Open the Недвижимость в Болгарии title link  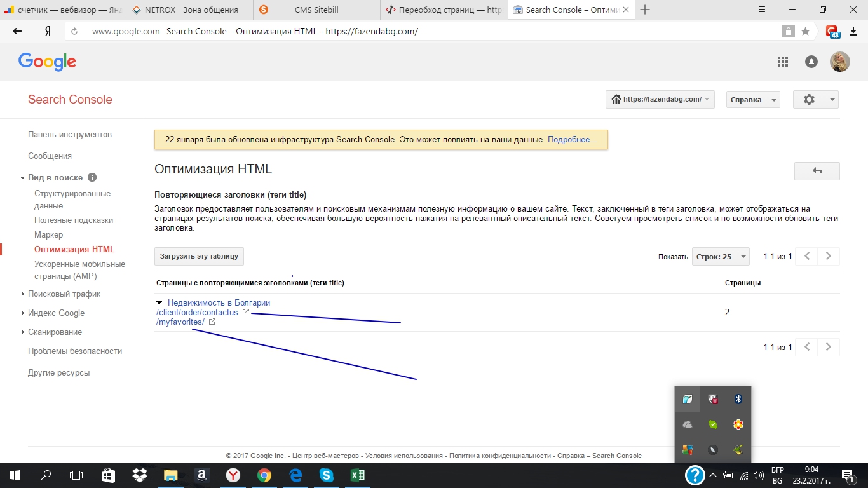click(219, 302)
